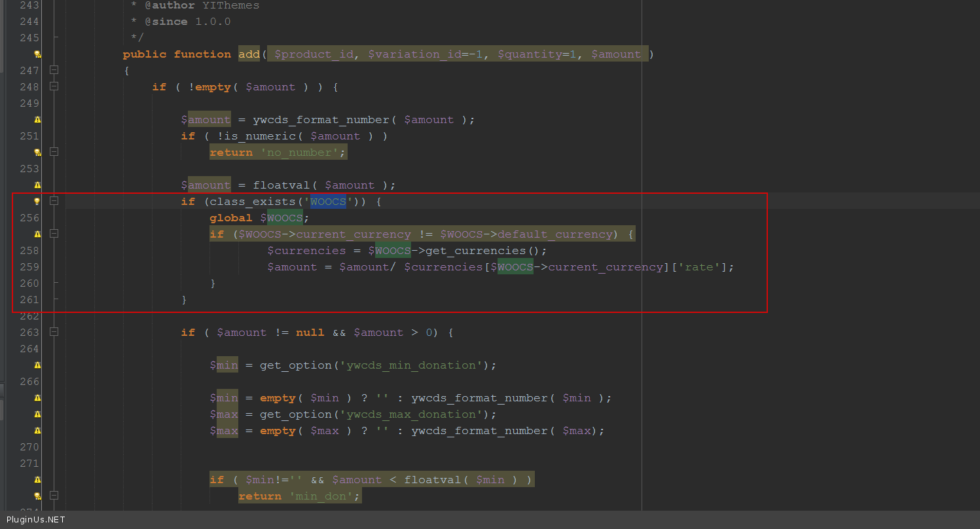This screenshot has height=529, width=980.
Task: Click 'ywcds_min_donation' option string
Action: tap(411, 365)
